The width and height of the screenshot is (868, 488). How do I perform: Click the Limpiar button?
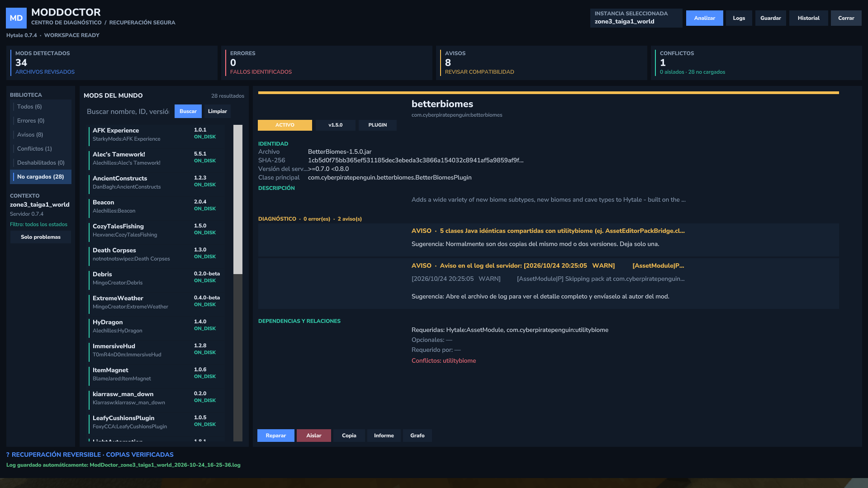point(218,111)
